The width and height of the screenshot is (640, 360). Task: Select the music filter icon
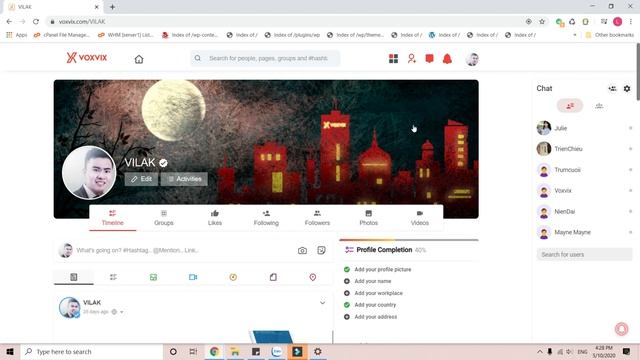[x=233, y=277]
